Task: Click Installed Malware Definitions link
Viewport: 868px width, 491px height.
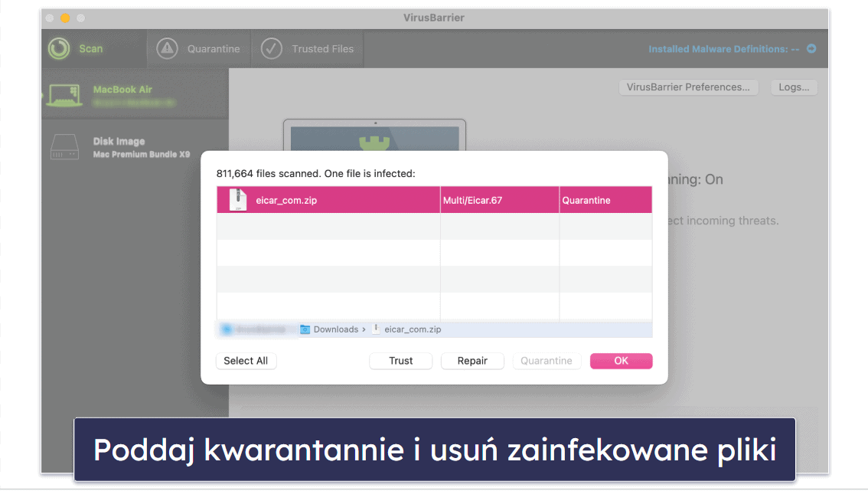Action: pos(723,49)
